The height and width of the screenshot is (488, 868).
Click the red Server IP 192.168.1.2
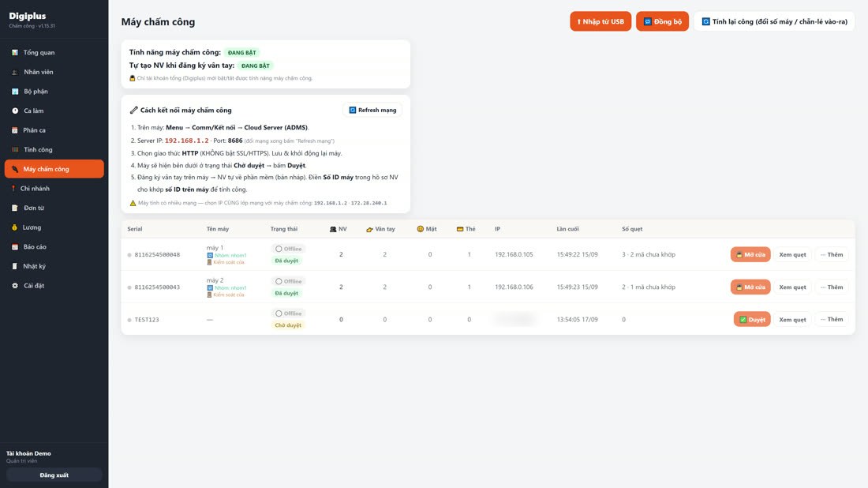tap(186, 141)
